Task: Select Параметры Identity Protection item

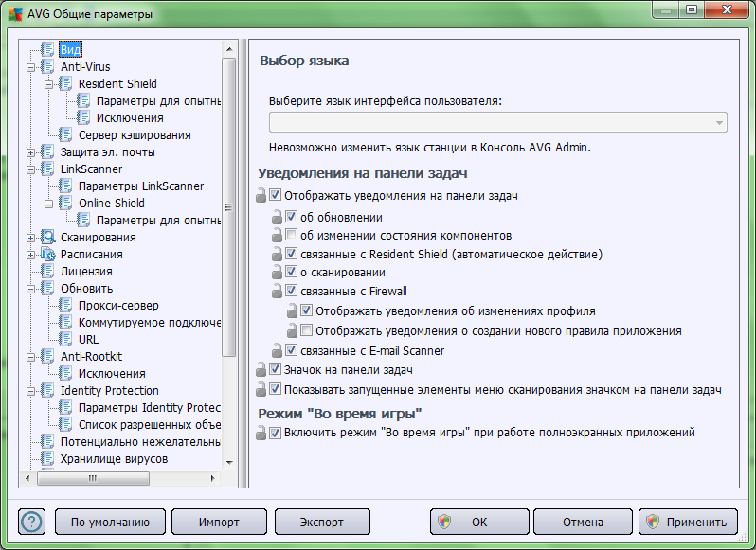Action: point(150,407)
